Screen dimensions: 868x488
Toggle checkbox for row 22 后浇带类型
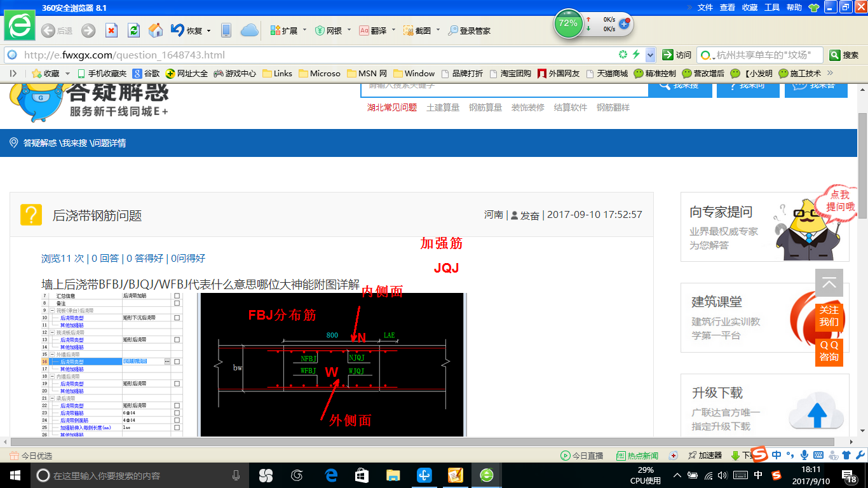click(177, 405)
